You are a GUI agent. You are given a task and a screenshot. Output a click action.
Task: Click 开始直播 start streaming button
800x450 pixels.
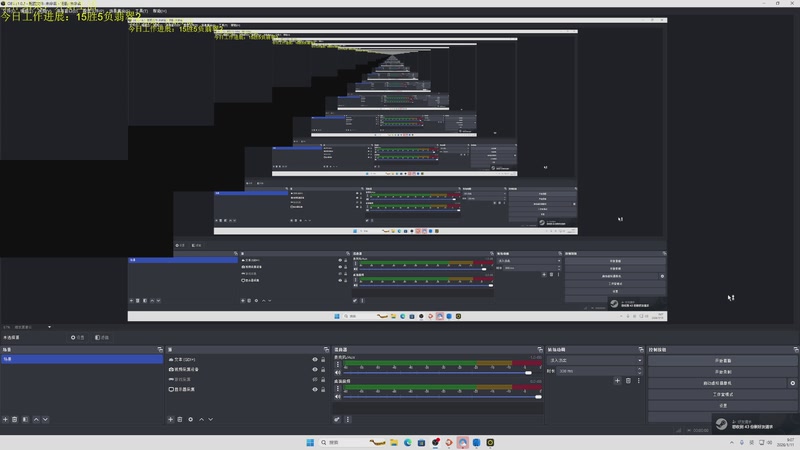coord(722,360)
